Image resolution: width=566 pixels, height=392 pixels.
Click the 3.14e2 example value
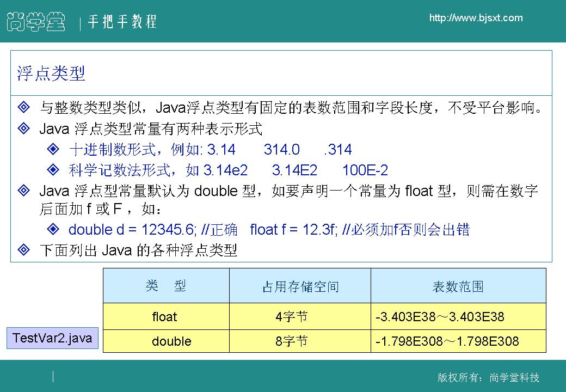(x=226, y=170)
